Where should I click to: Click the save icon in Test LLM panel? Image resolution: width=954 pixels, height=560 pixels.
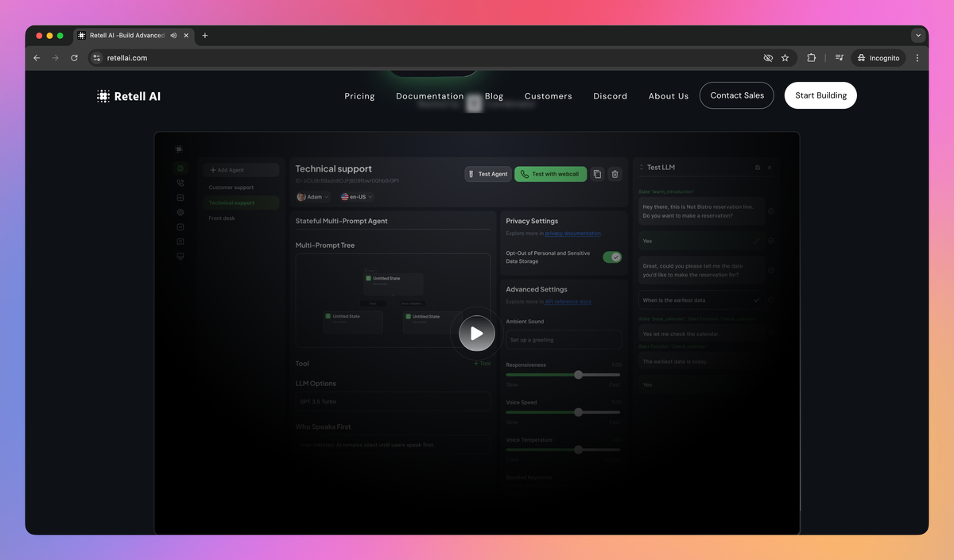(757, 168)
